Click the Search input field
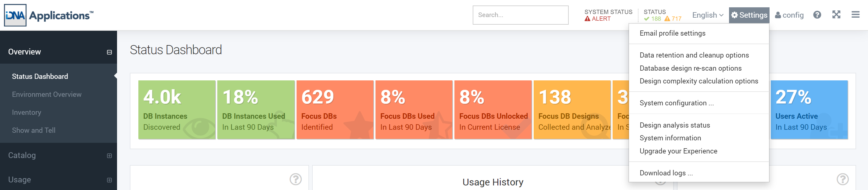This screenshot has width=868, height=190. [520, 15]
